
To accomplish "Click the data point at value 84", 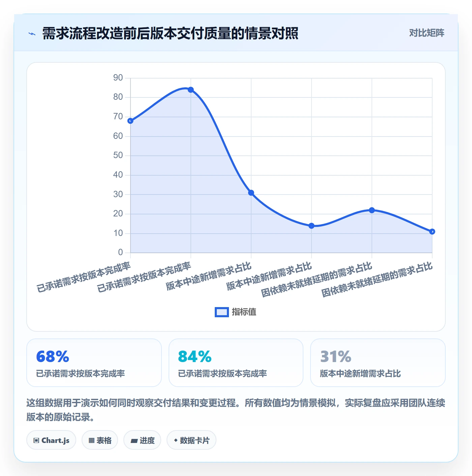I will click(191, 90).
